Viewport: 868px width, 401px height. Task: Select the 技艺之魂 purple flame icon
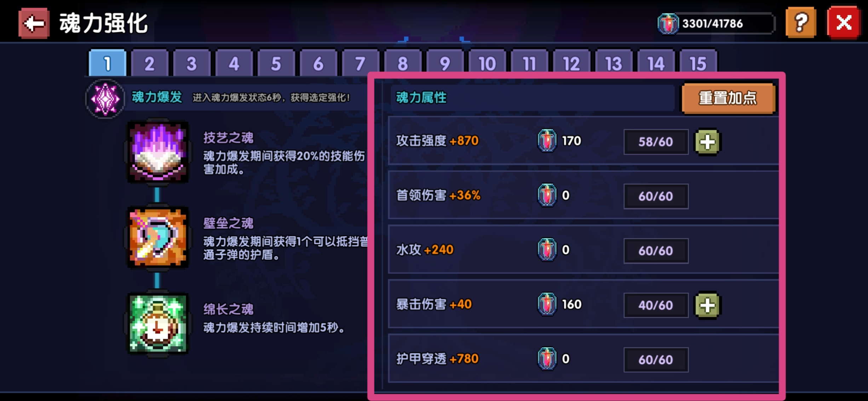coord(158,152)
